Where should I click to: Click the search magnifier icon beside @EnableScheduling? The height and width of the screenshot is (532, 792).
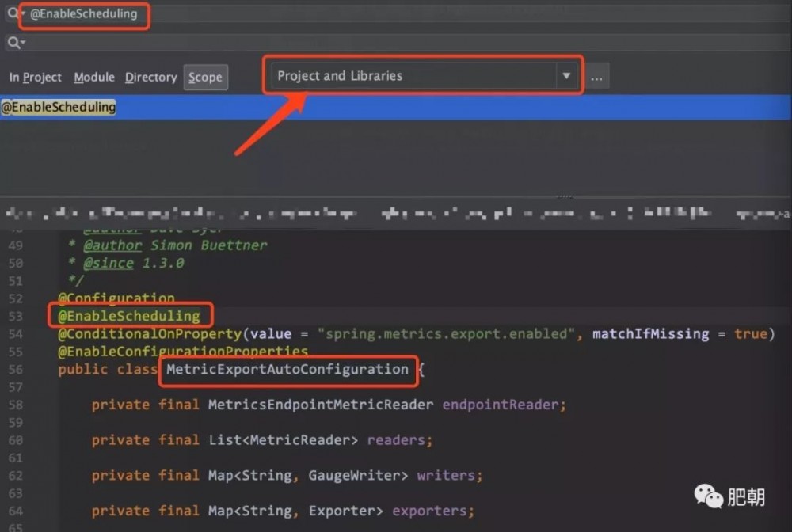(12, 13)
